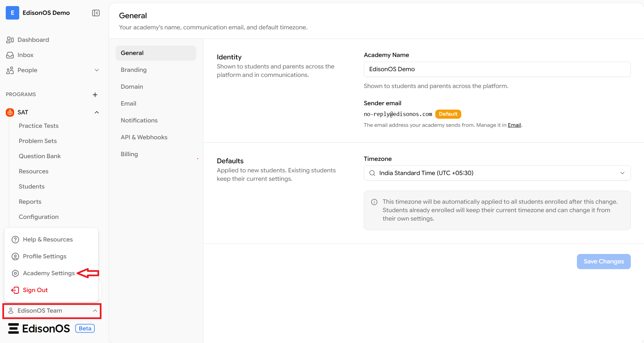The height and width of the screenshot is (343, 644).
Task: Click the Sign Out exit icon
Action: tap(15, 290)
